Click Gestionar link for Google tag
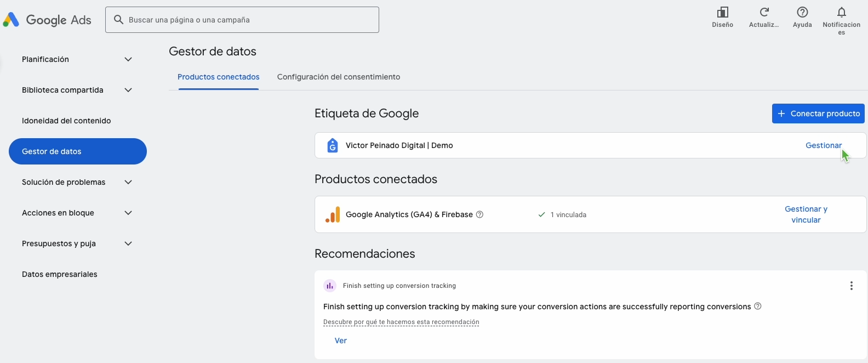This screenshot has width=868, height=363. pos(823,145)
